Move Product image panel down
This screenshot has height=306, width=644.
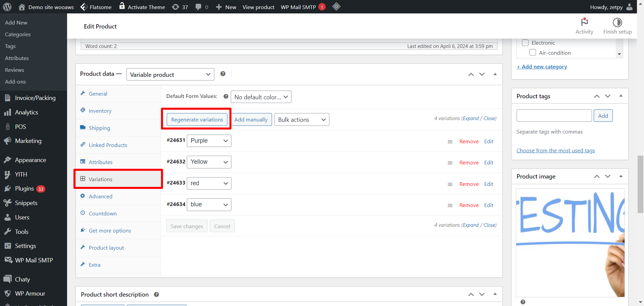[x=608, y=176]
